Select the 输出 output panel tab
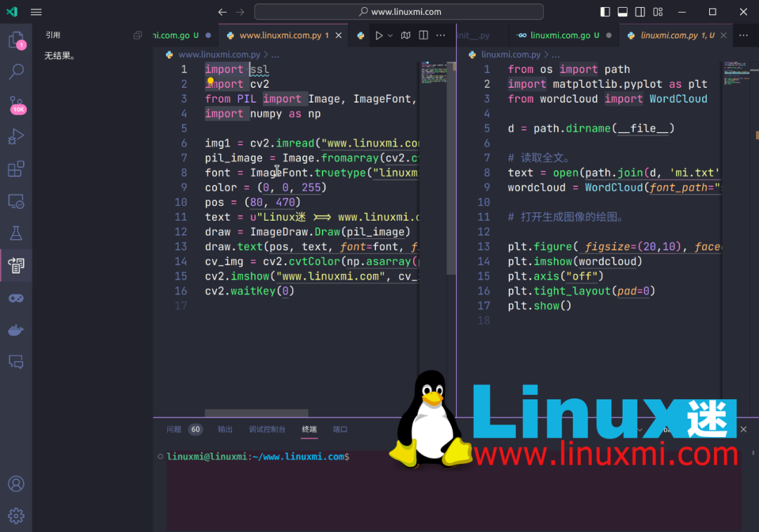759x532 pixels. coord(225,429)
